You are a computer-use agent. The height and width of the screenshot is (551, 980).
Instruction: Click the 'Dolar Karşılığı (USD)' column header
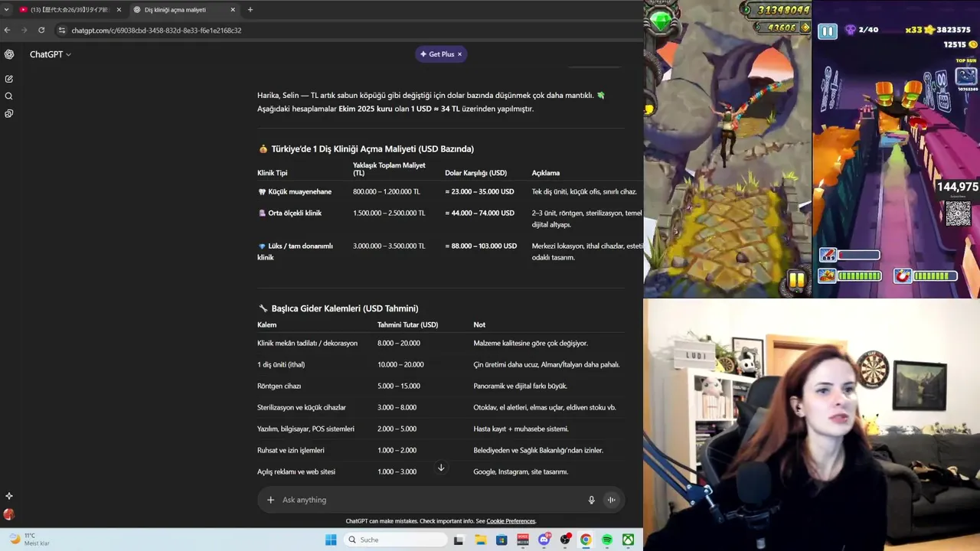475,173
